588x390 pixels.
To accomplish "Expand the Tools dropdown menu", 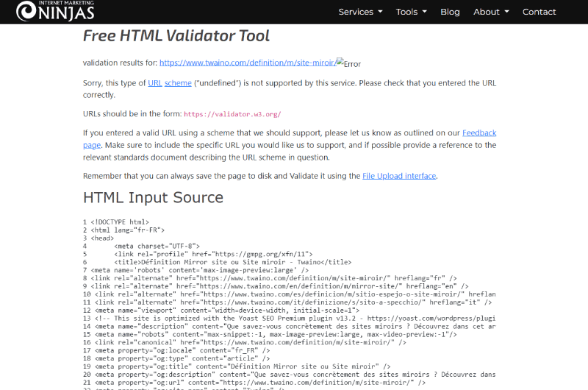I will [x=412, y=12].
